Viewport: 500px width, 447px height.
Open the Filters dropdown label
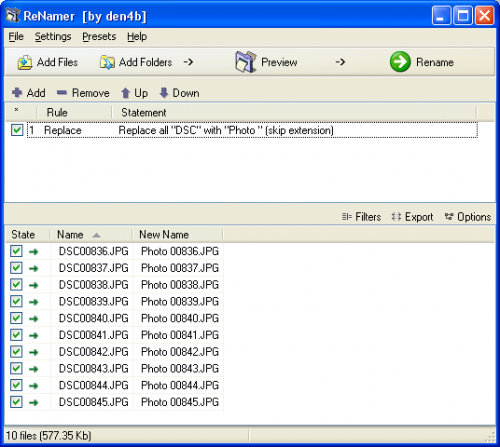pos(368,217)
